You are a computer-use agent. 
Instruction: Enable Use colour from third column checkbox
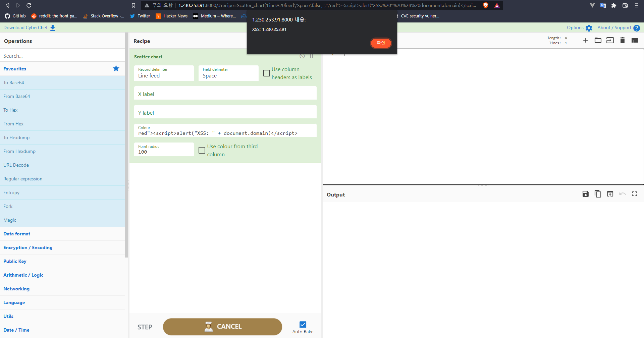pos(202,150)
